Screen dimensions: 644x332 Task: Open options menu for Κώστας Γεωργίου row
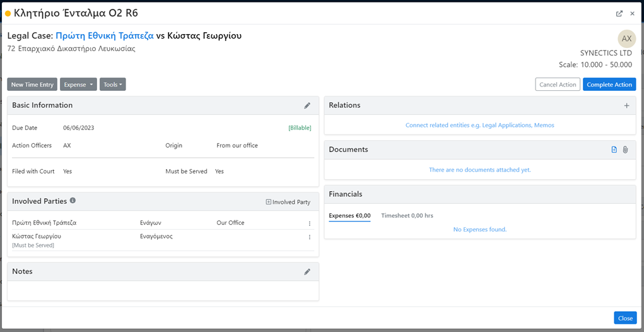click(x=309, y=237)
